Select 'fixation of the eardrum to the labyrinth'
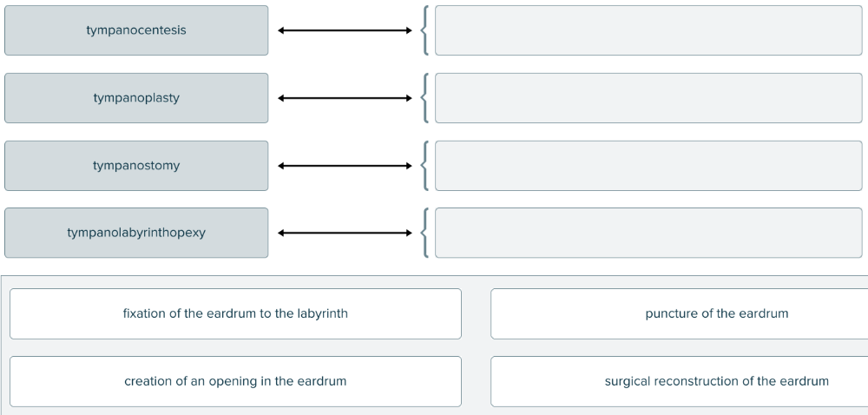Image resolution: width=868 pixels, height=415 pixels. (235, 313)
